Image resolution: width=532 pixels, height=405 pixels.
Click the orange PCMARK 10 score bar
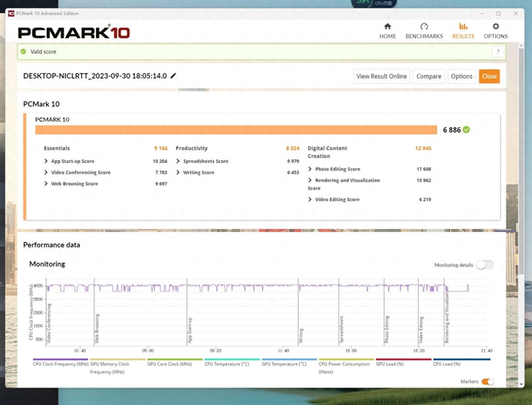(236, 130)
